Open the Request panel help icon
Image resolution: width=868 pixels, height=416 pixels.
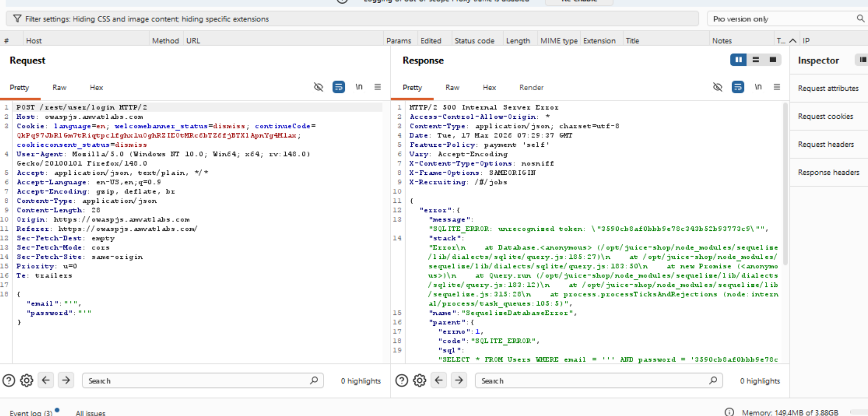pyautogui.click(x=9, y=381)
